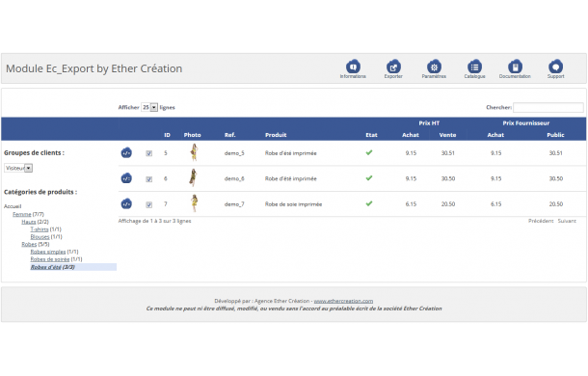
Task: Click the Support chat icon
Action: point(555,67)
